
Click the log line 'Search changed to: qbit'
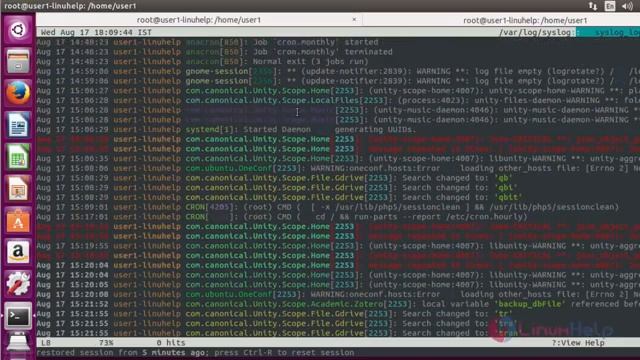[279, 198]
